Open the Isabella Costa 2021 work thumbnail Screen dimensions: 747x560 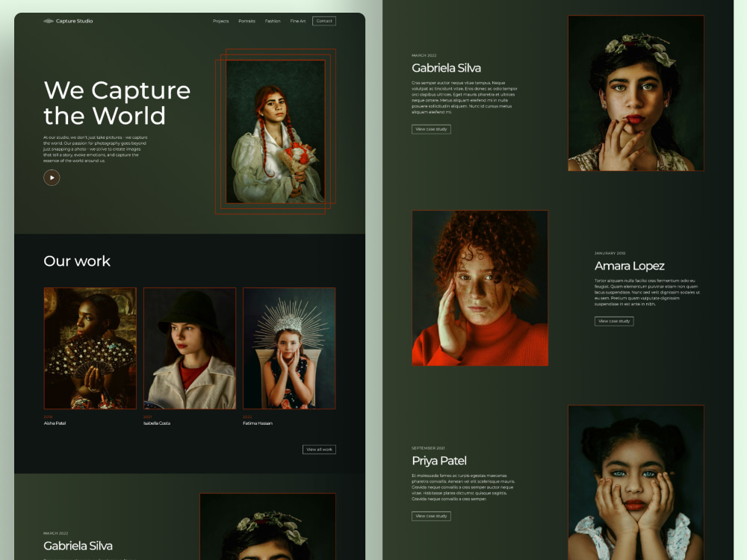pyautogui.click(x=190, y=348)
